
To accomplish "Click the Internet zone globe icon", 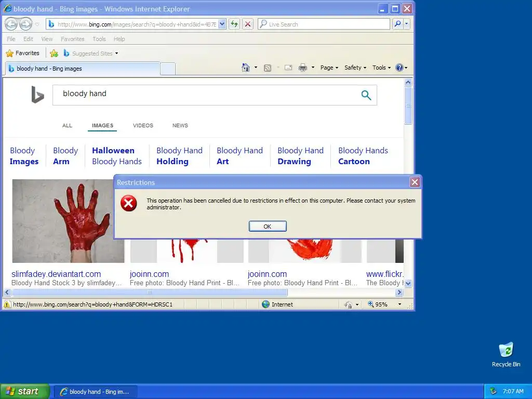I will tap(265, 304).
